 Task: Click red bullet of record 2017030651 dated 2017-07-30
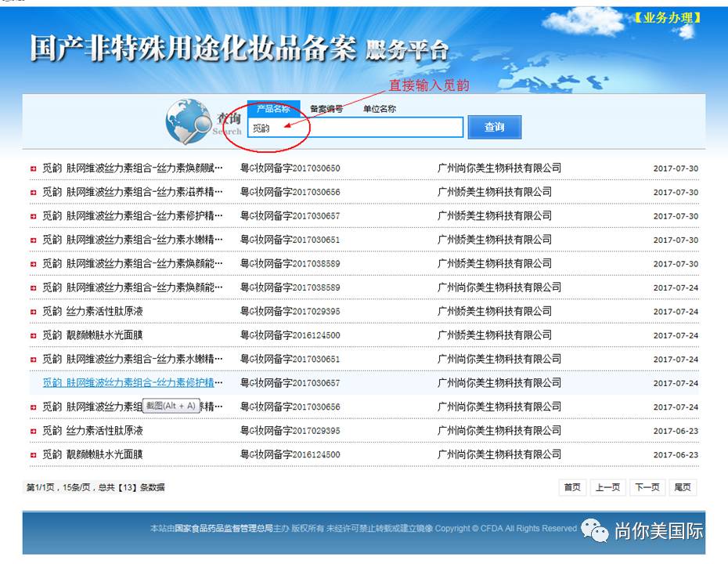pyautogui.click(x=33, y=240)
